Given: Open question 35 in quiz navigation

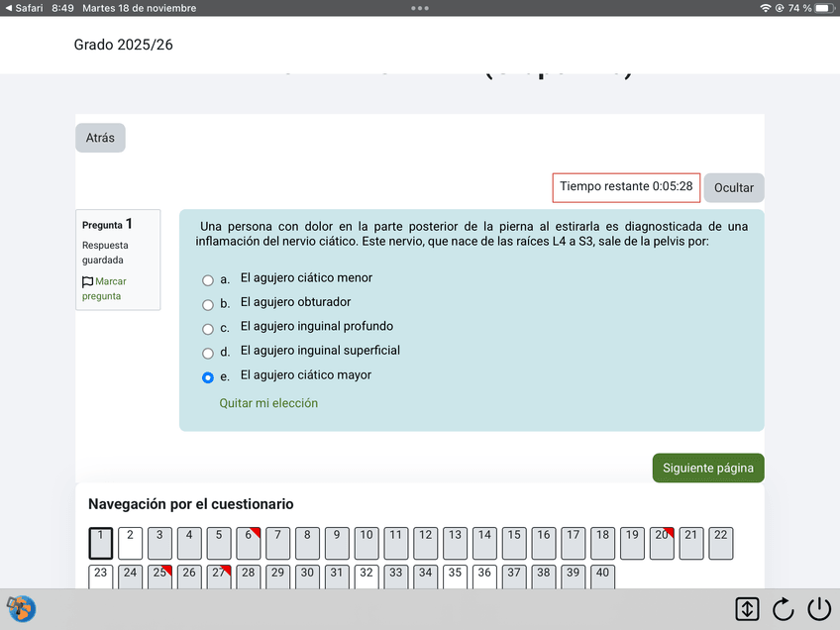Looking at the screenshot, I should click(455, 577).
